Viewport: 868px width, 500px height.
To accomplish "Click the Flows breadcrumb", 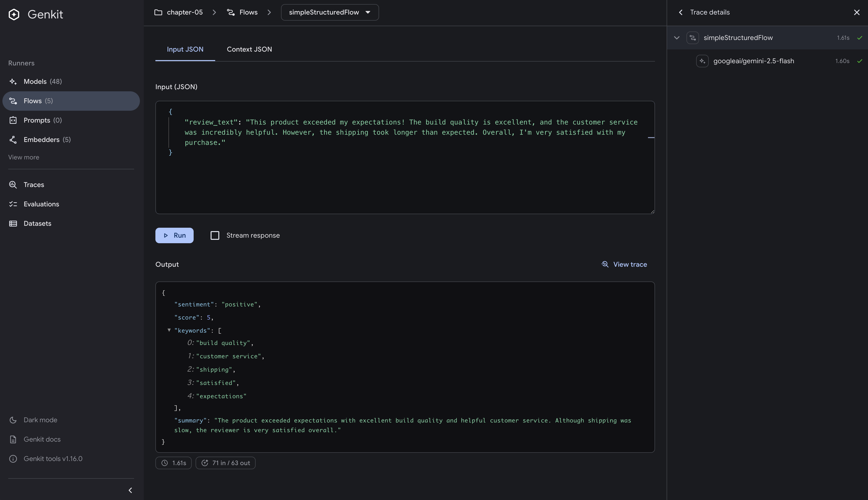I will (242, 12).
